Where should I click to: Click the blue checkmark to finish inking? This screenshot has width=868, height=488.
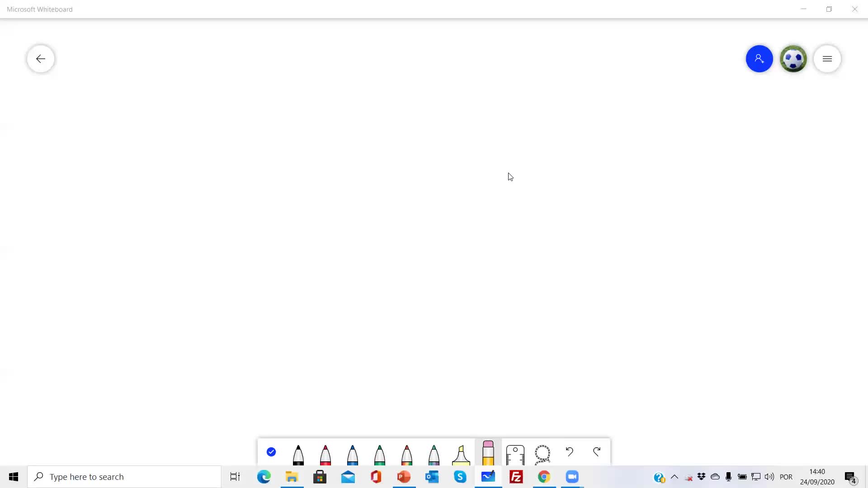click(x=271, y=452)
